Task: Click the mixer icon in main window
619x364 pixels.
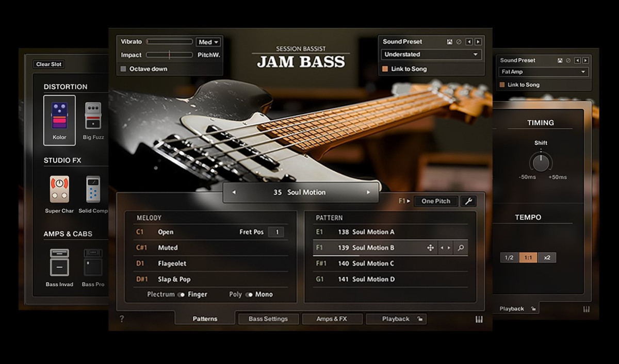Action: tap(479, 319)
